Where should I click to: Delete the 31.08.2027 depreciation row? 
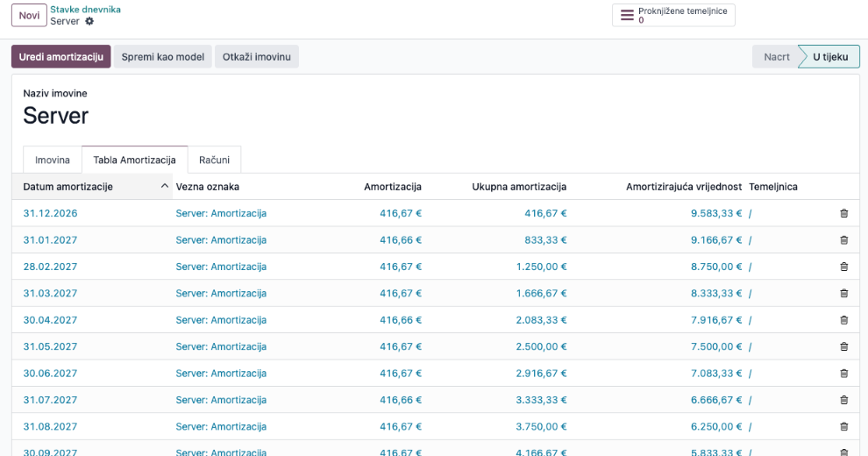pos(844,426)
